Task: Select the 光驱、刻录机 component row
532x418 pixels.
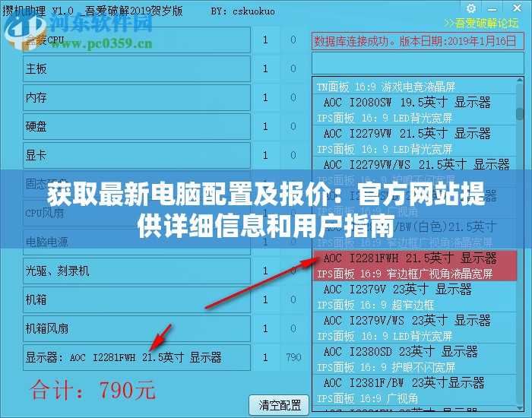Action: click(137, 271)
